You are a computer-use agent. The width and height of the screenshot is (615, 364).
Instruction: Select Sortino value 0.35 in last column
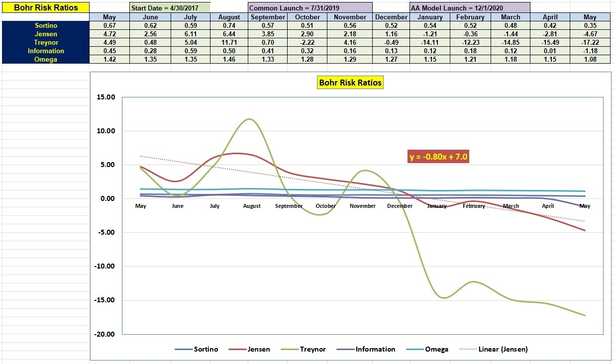click(x=590, y=25)
